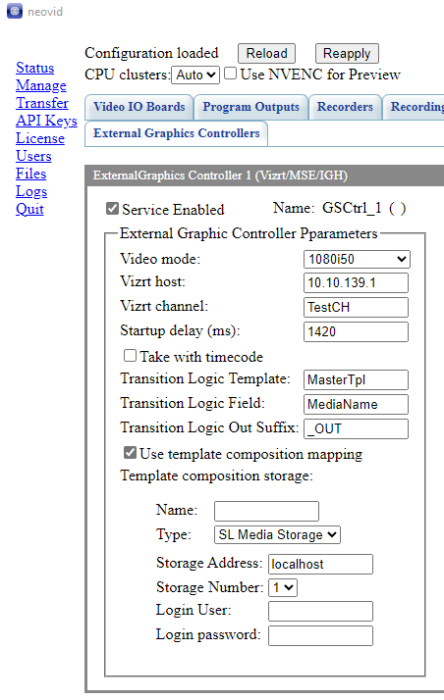Image resolution: width=444 pixels, height=700 pixels.
Task: Expand the Video mode 1080i50 dropdown
Action: click(x=357, y=259)
